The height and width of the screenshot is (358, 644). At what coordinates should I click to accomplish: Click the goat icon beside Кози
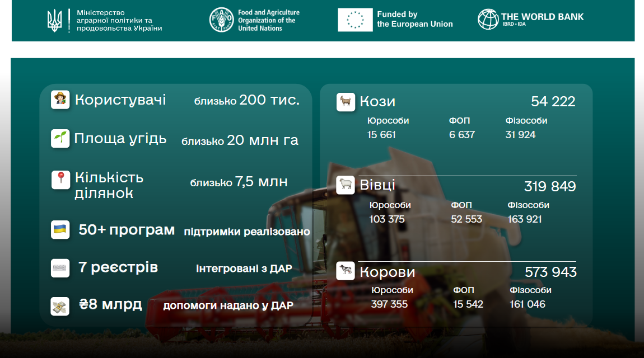tap(346, 102)
